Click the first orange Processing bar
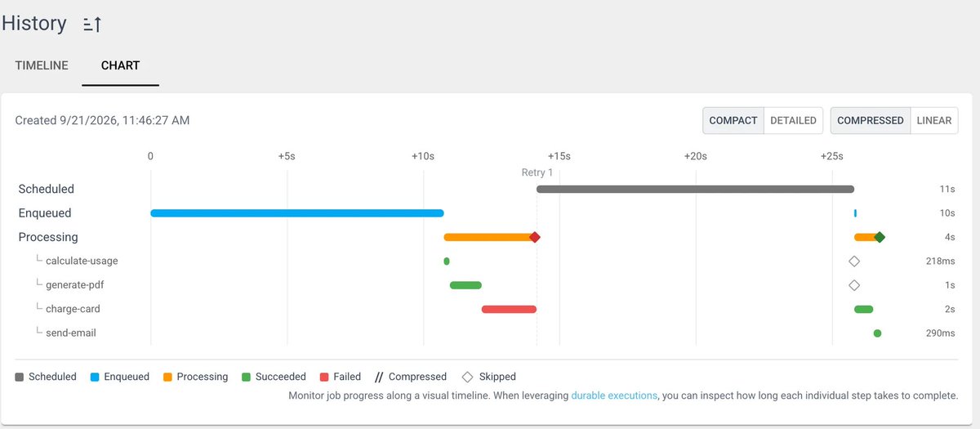The width and height of the screenshot is (980, 429). (488, 237)
